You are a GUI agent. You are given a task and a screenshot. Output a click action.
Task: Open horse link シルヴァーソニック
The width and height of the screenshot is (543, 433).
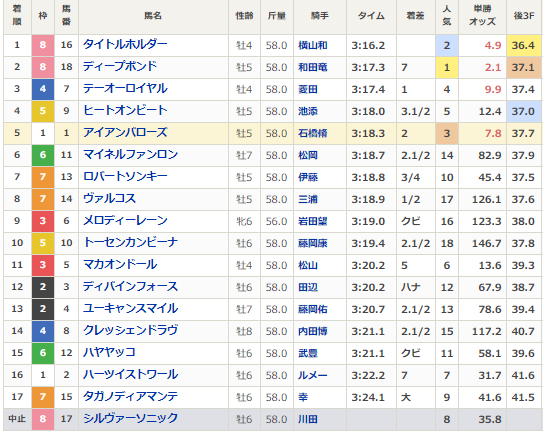click(130, 418)
